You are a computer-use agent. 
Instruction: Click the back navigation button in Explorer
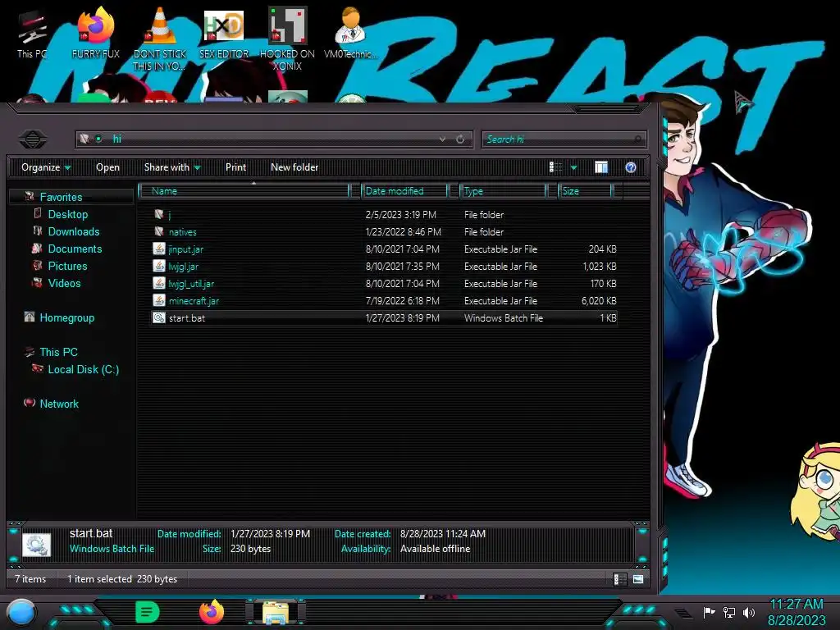pyautogui.click(x=33, y=139)
